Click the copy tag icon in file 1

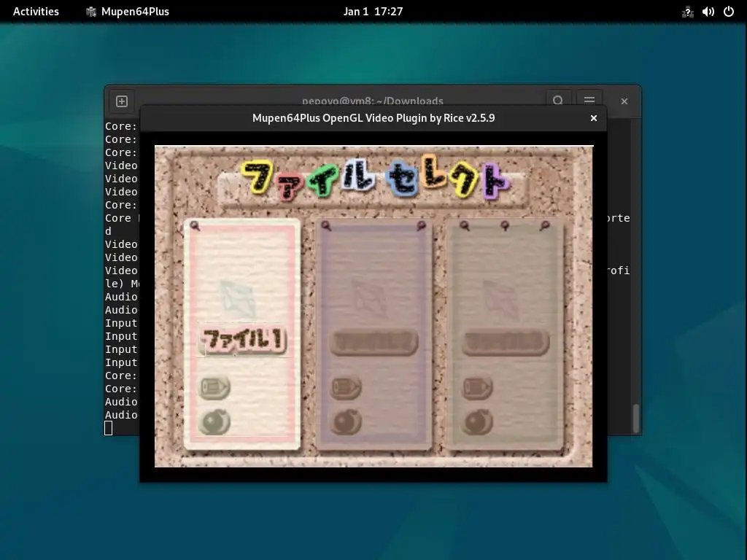pos(215,387)
